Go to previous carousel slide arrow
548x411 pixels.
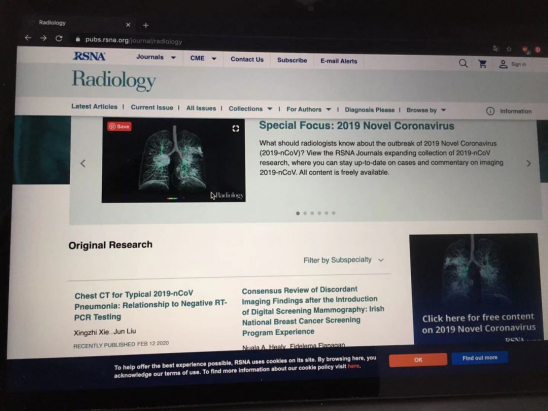coord(83,163)
